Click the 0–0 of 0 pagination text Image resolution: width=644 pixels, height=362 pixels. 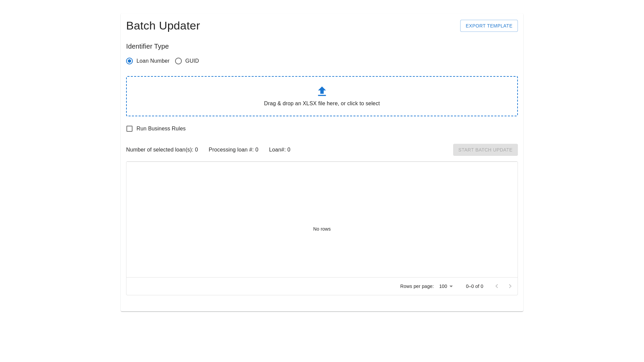[474, 286]
